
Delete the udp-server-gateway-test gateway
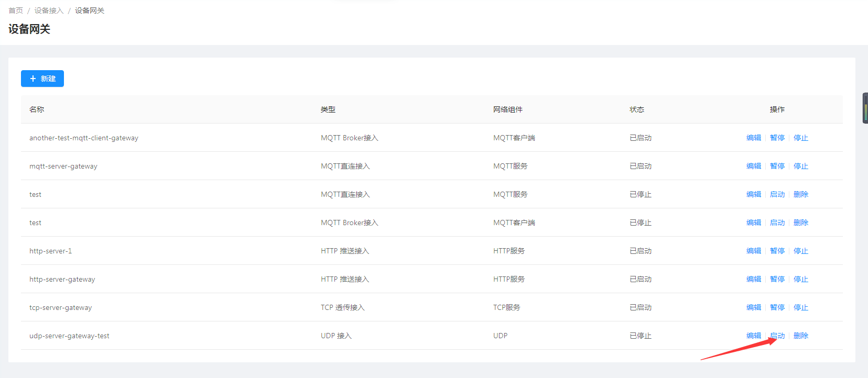point(800,336)
